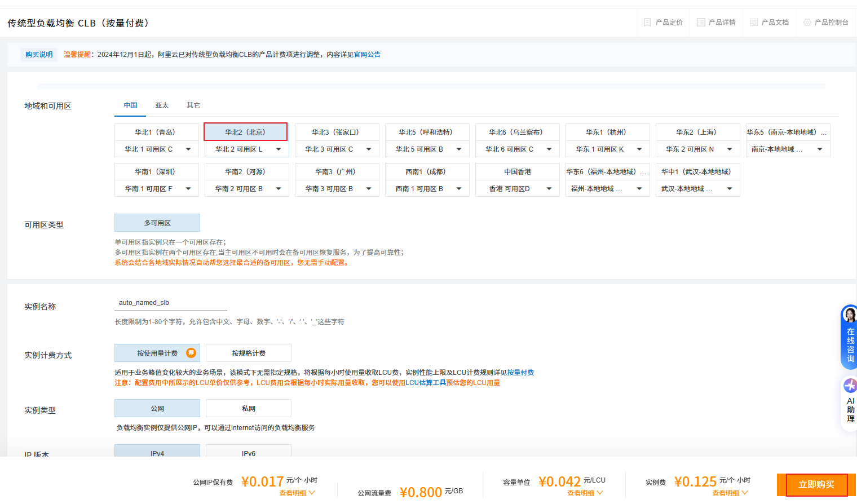Select region 西南1（成都）
This screenshot has width=857, height=504.
pyautogui.click(x=427, y=171)
